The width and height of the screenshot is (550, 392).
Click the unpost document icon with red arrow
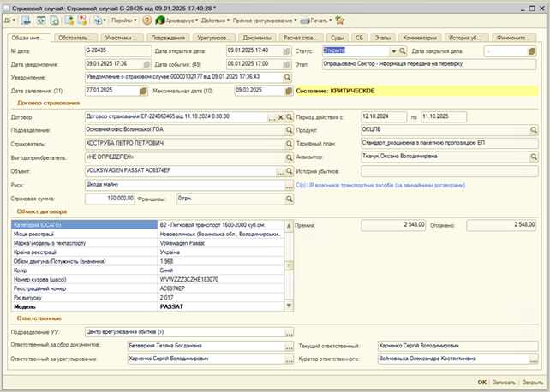[82, 21]
